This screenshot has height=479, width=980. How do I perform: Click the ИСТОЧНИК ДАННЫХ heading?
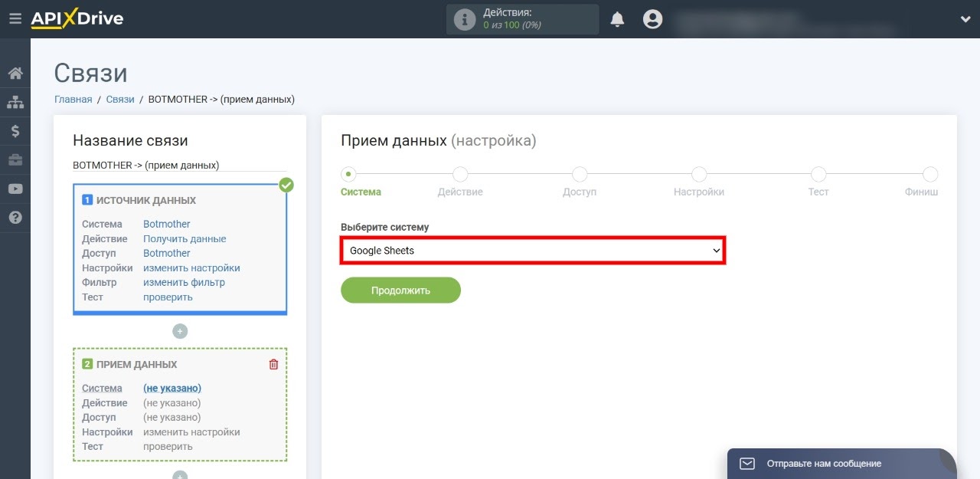[146, 200]
